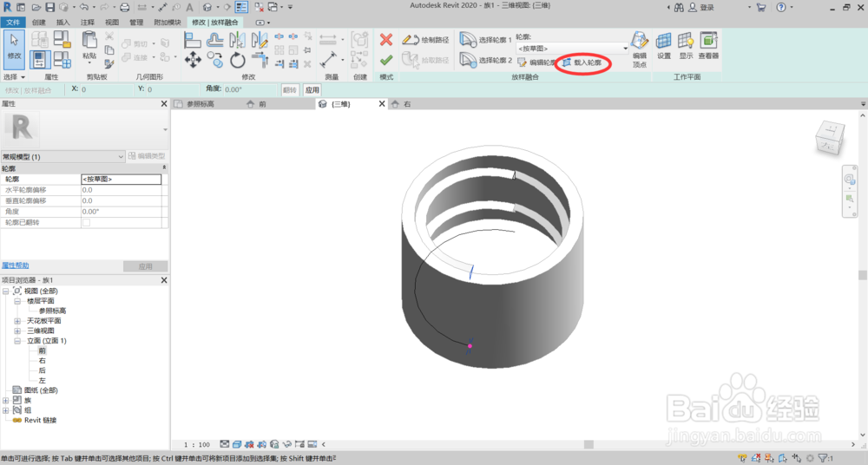Select the Trim/Extend to corner tool
Viewport: 868px width, 465px height.
260,60
